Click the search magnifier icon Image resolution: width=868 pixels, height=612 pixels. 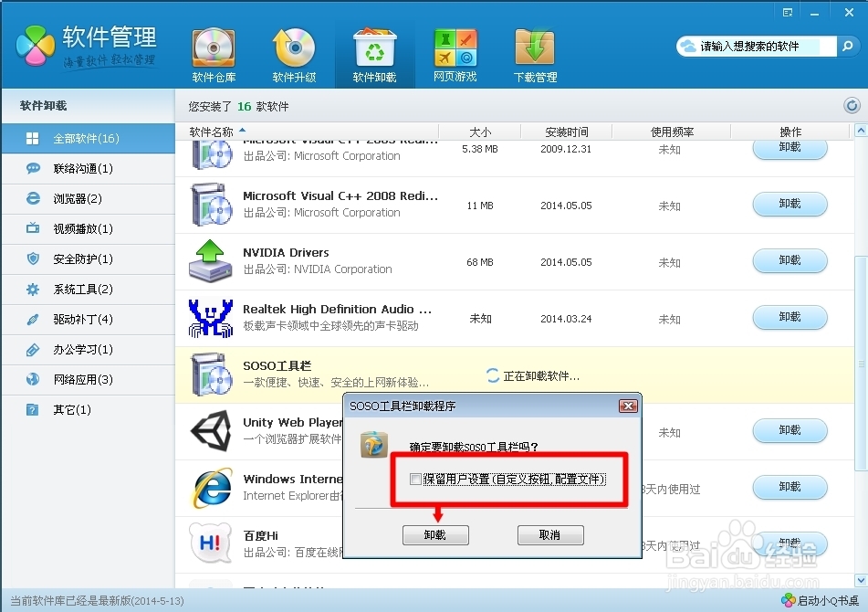click(847, 45)
